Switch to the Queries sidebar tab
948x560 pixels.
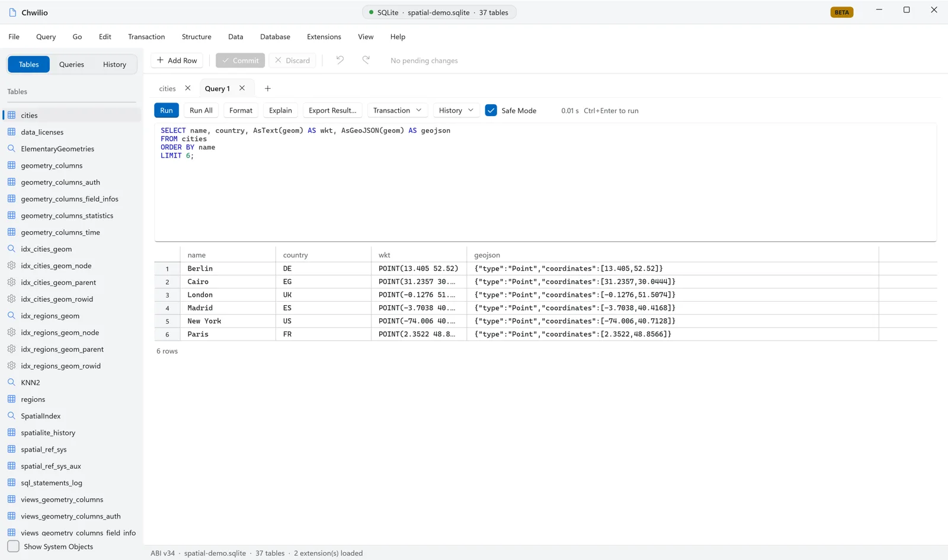coord(72,64)
